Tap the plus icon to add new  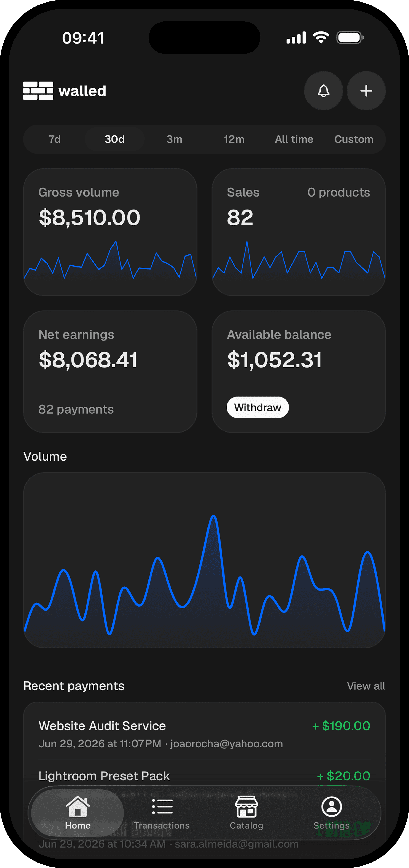coord(366,91)
